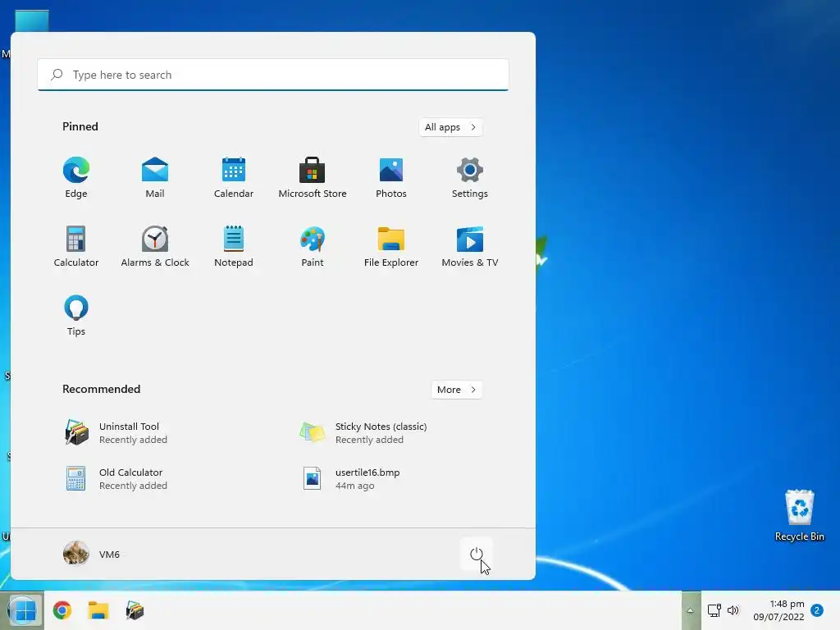Viewport: 840px width, 630px height.
Task: Launch the Photos app
Action: pyautogui.click(x=391, y=178)
